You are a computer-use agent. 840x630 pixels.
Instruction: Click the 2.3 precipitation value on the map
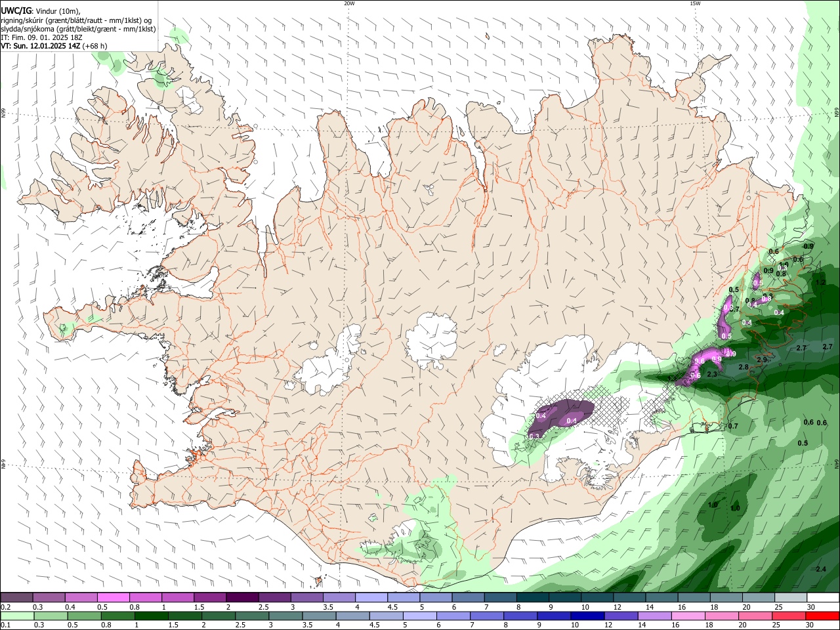click(712, 374)
